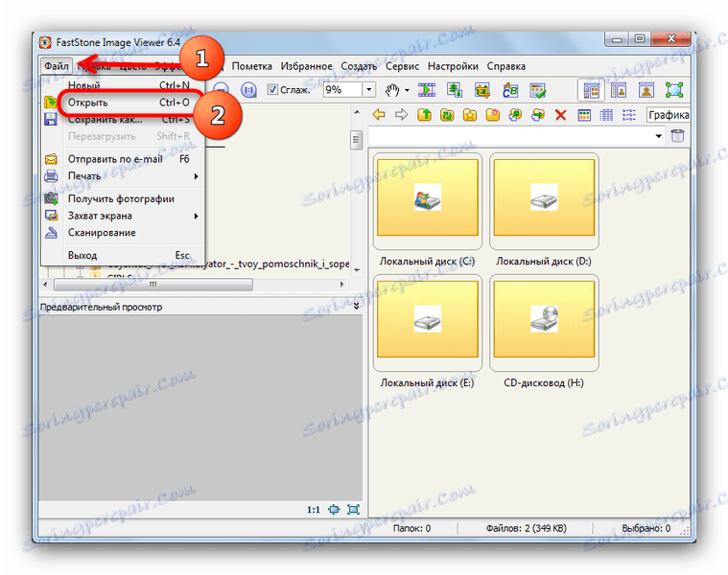Select the hand pan tool
The image size is (728, 575).
coord(392,90)
